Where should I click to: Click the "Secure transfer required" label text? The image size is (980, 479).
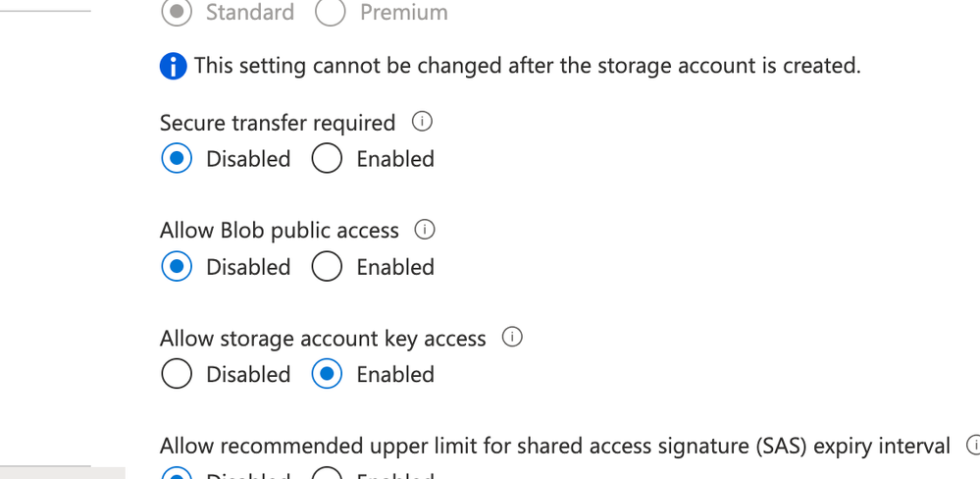click(278, 124)
